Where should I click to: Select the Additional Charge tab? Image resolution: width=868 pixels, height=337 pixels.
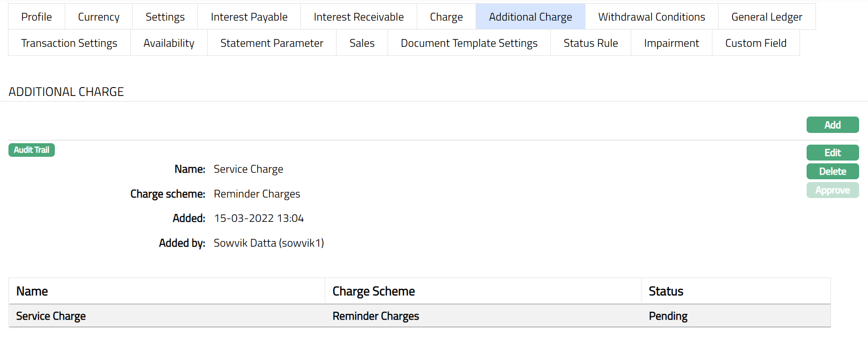click(x=530, y=17)
